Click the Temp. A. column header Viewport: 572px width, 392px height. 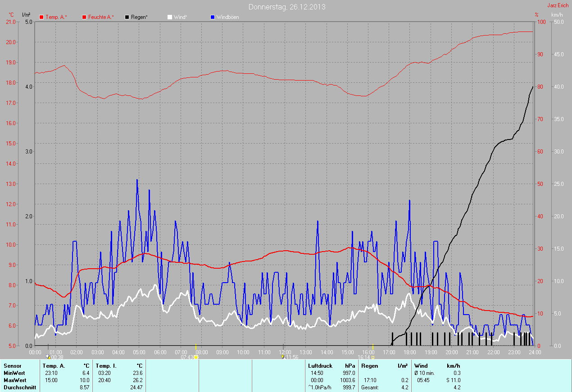tap(54, 366)
